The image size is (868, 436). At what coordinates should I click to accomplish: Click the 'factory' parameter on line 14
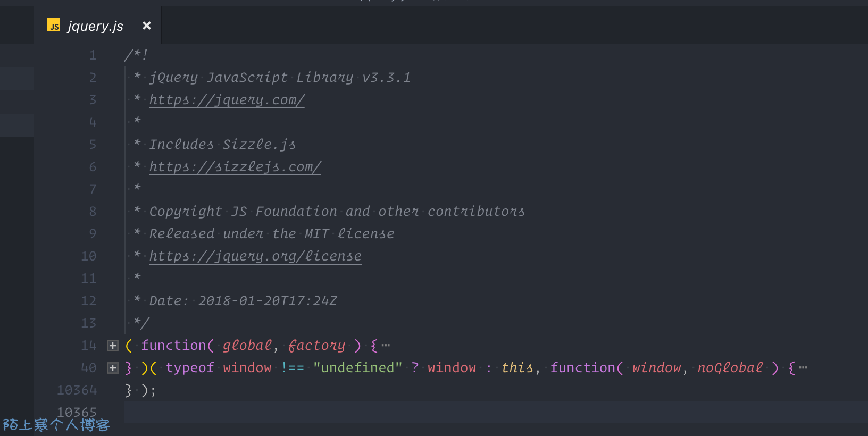tap(317, 346)
